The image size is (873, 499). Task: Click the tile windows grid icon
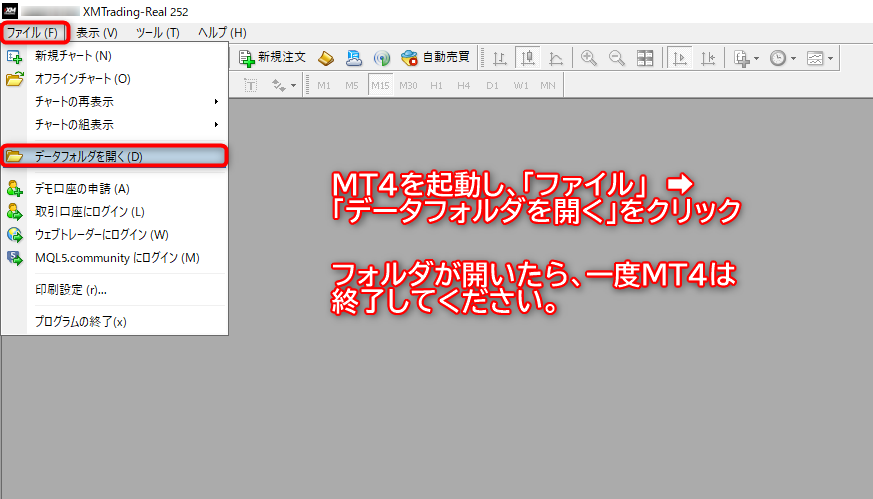(x=645, y=58)
